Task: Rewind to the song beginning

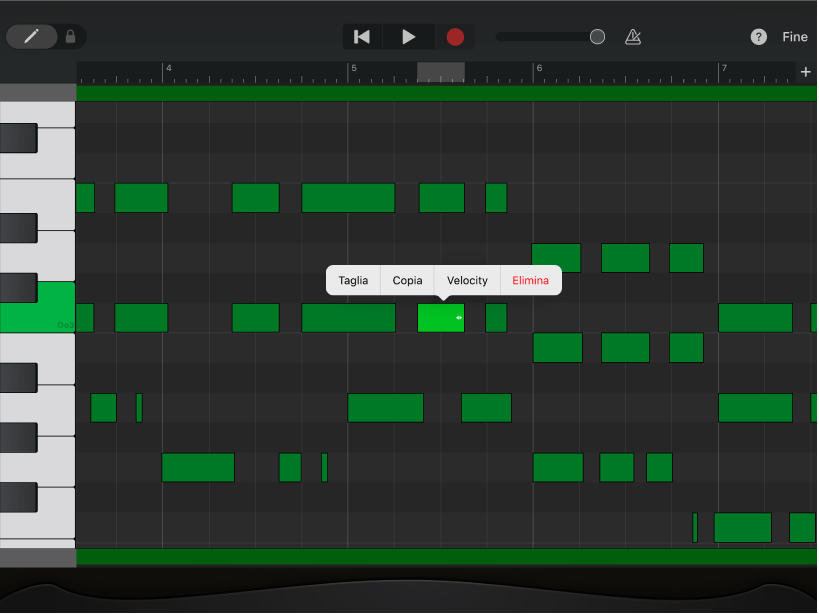Action: pyautogui.click(x=361, y=36)
